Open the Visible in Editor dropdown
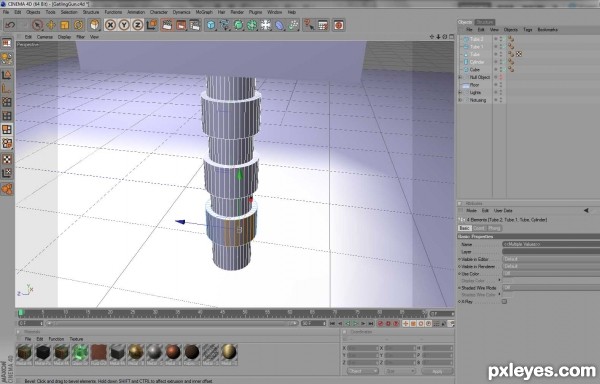The image size is (600, 384). click(x=551, y=259)
